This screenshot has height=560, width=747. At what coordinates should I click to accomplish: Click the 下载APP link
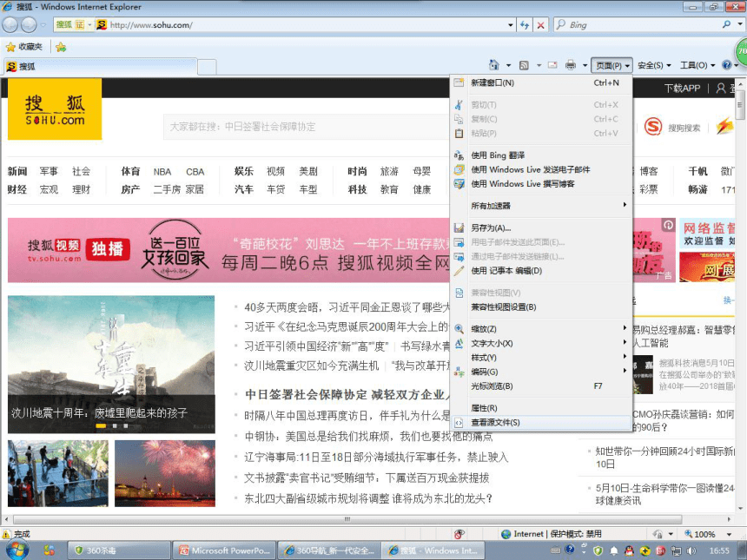pyautogui.click(x=682, y=88)
